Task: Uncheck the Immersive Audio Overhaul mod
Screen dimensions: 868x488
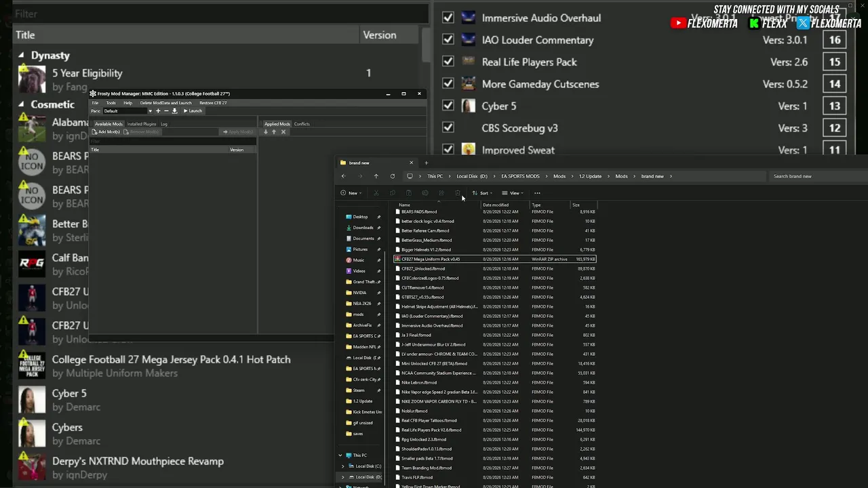Action: (448, 18)
